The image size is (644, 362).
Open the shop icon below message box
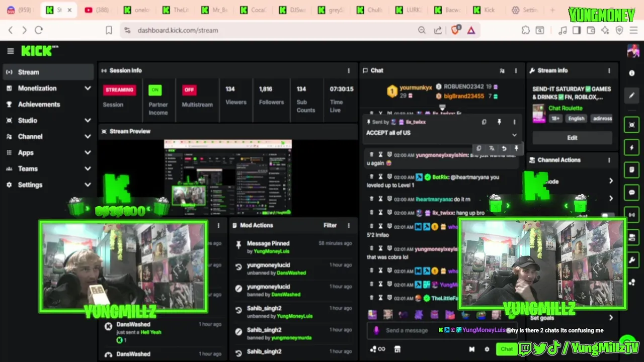tap(397, 349)
